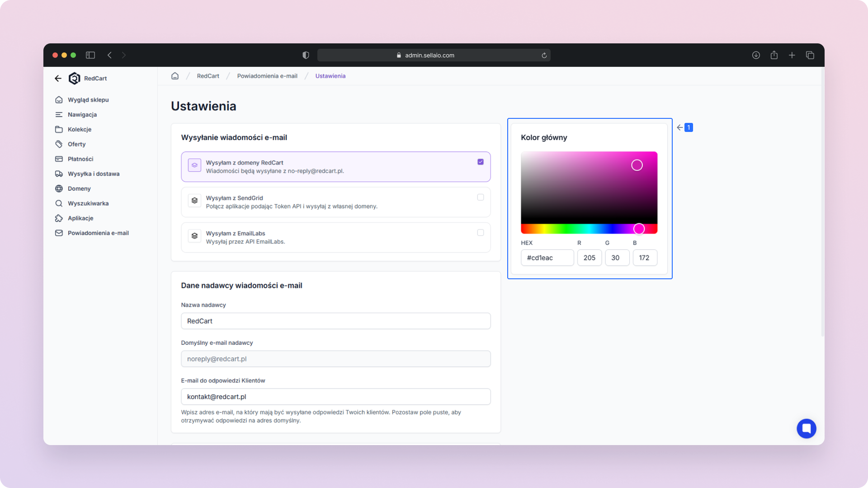Viewport: 868px width, 488px height.
Task: Check the Wysyłam z SendGrid checkbox
Action: point(481,197)
